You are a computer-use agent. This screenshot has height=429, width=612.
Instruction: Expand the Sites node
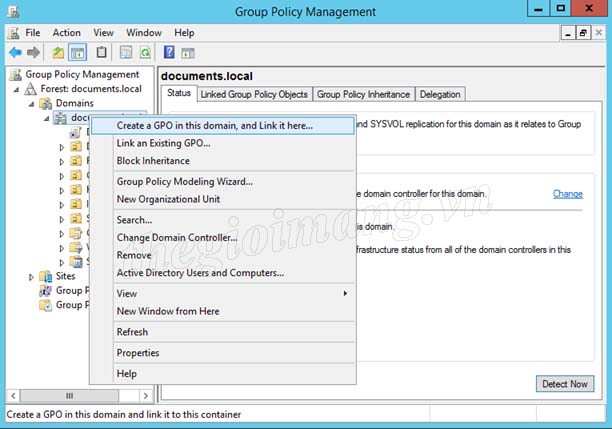point(31,277)
